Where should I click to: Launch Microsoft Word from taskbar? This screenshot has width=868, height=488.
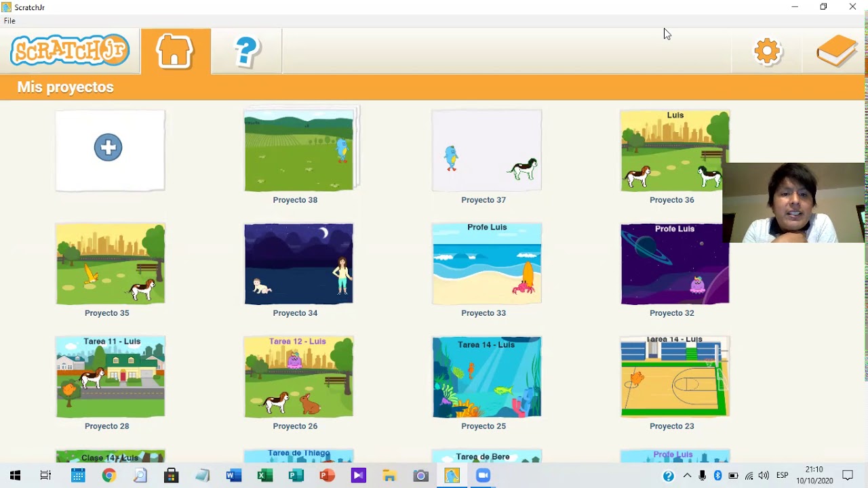click(x=233, y=476)
